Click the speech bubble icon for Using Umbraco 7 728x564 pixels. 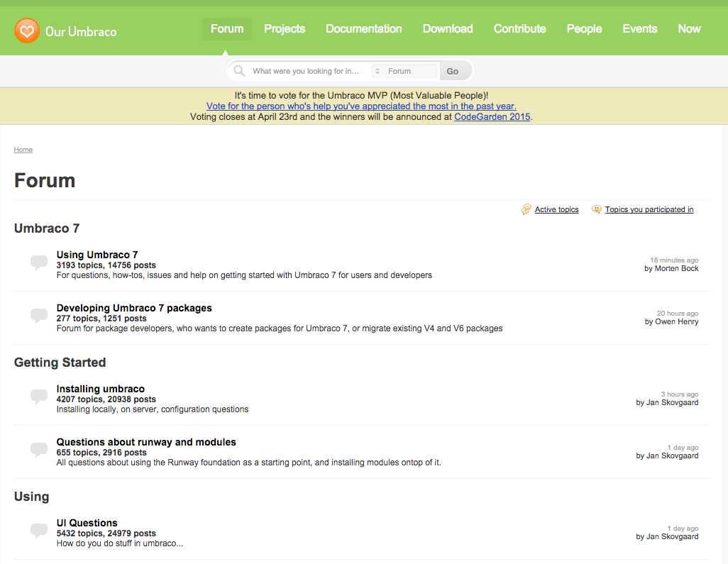click(39, 262)
